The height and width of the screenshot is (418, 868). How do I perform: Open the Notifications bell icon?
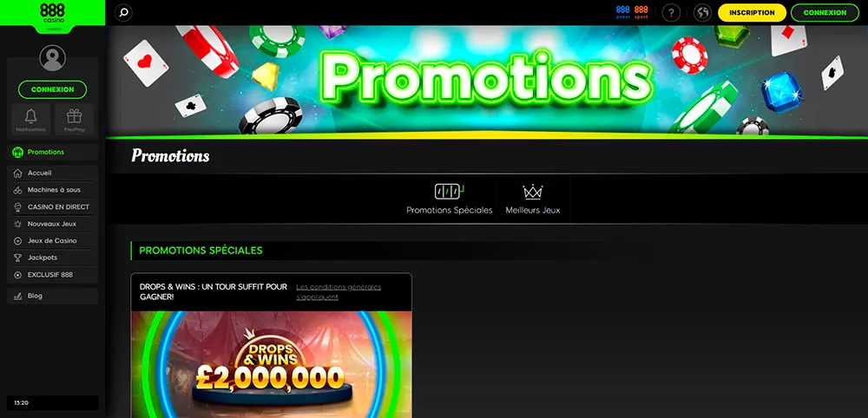click(31, 120)
